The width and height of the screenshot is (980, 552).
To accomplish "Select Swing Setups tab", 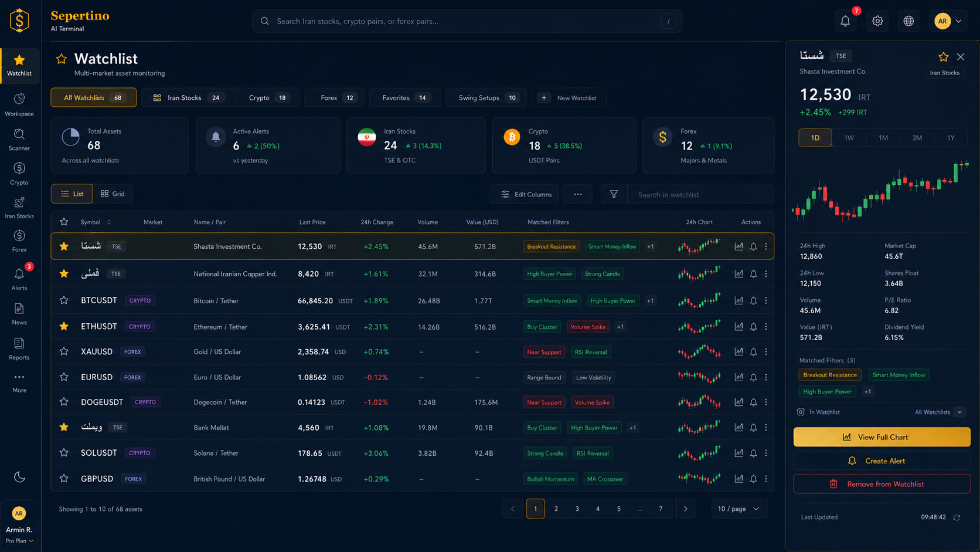I will point(486,97).
